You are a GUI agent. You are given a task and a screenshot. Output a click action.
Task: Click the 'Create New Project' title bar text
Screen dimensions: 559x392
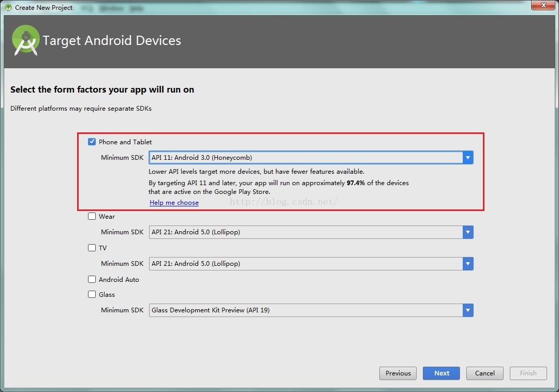[44, 8]
